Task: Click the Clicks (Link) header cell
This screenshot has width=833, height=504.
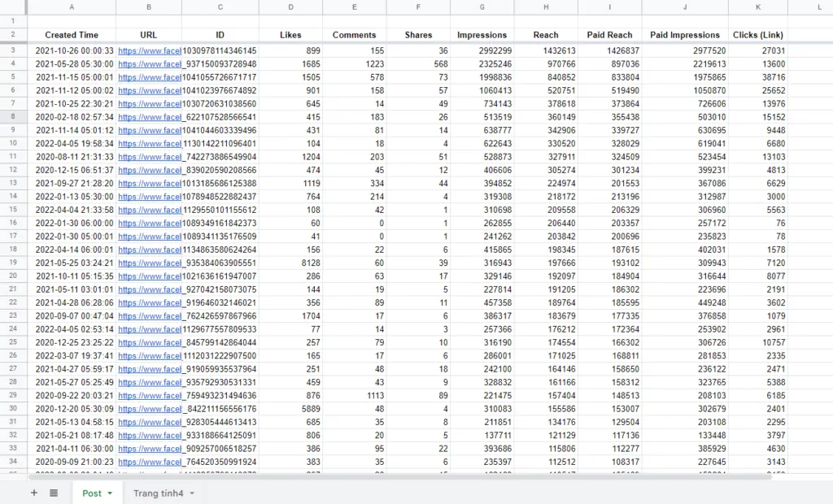Action: [757, 35]
